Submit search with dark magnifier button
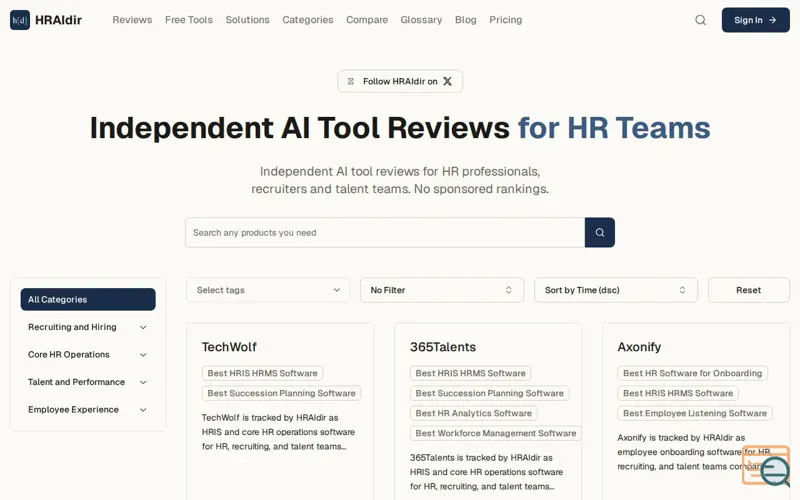The height and width of the screenshot is (500, 800). [x=599, y=233]
